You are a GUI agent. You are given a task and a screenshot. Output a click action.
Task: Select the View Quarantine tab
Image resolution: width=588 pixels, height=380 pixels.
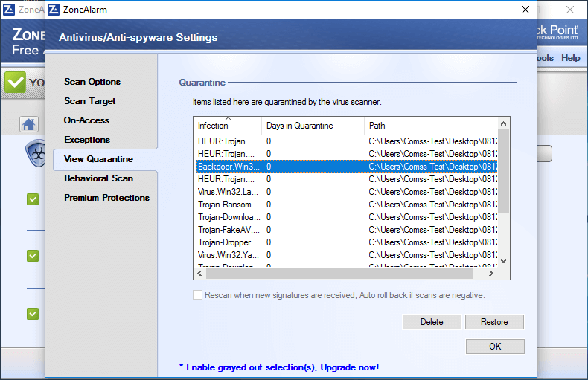(105, 159)
